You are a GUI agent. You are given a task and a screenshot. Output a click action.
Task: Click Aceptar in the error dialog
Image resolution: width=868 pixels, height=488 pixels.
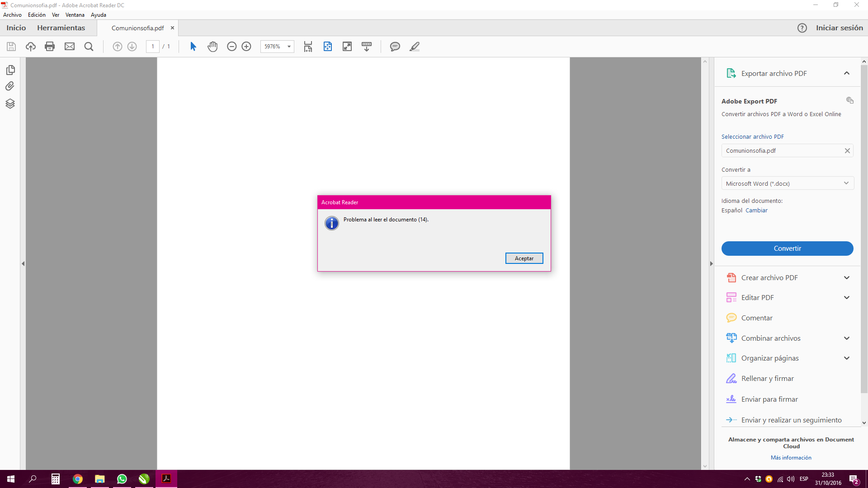click(524, 258)
